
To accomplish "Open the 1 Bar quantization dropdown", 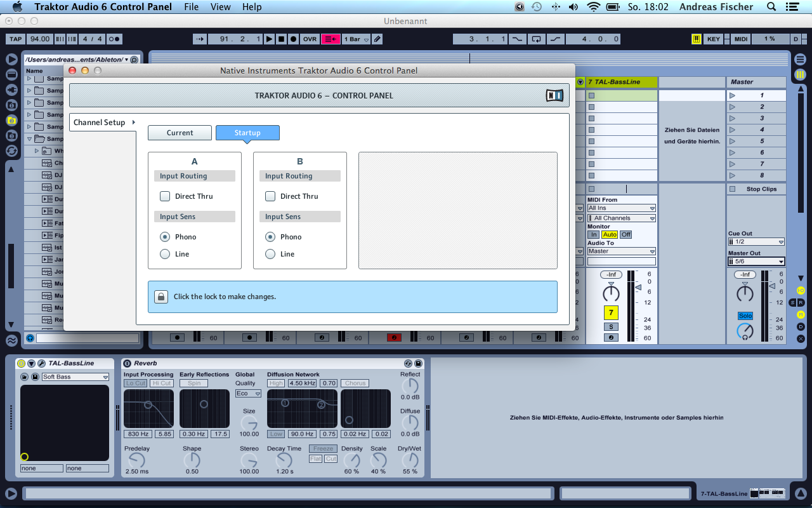I will tap(356, 39).
